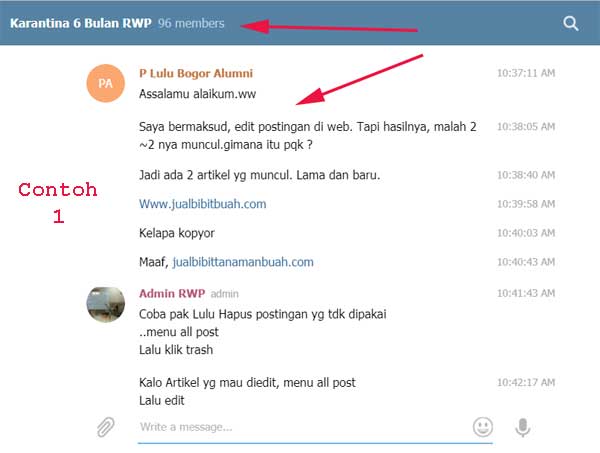Select message Coba pak Lulu Hapus postingan
The height and width of the screenshot is (453, 600).
click(x=262, y=332)
